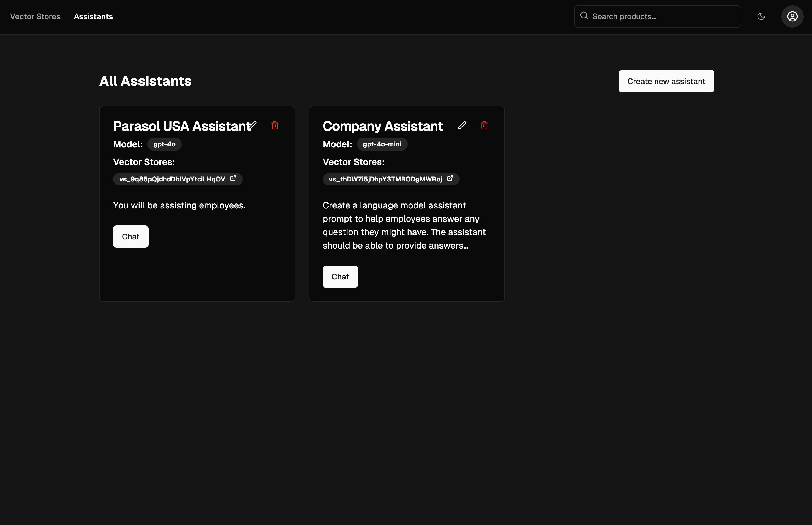Open external link icon for vs_thDW7i5jDhpY3TMBODgMWRoj

(x=450, y=178)
